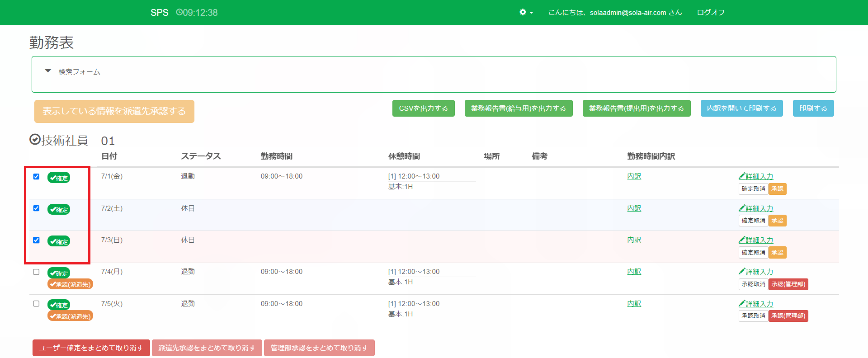Image resolution: width=868 pixels, height=358 pixels.
Task: Open the 内訳 link for 7/2
Action: coord(634,208)
